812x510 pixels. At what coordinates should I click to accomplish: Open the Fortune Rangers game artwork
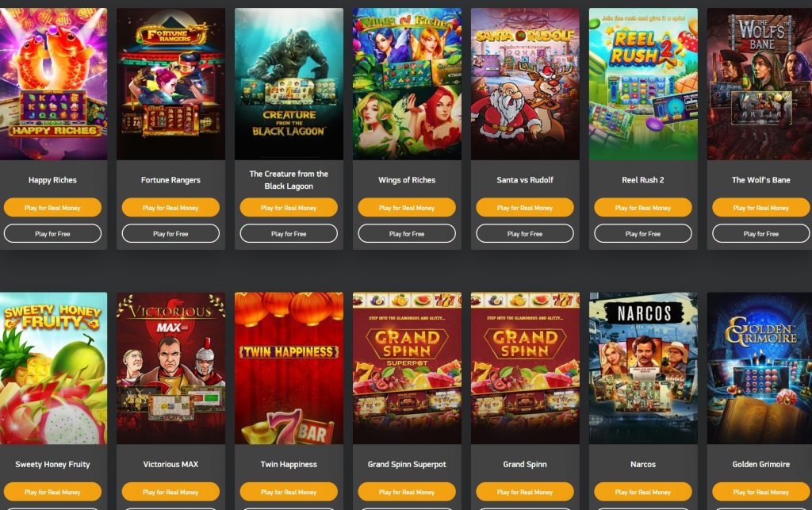(171, 84)
